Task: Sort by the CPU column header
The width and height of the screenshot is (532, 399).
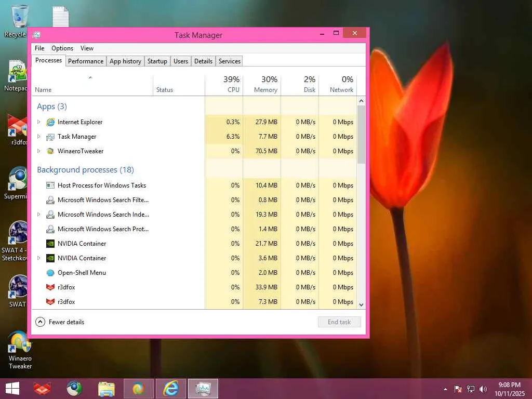Action: pos(224,85)
